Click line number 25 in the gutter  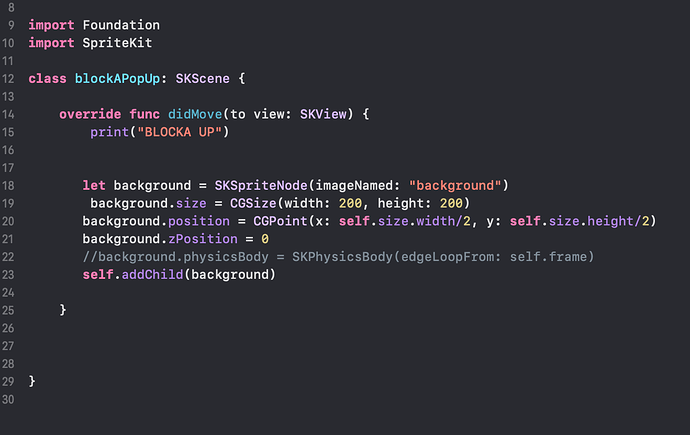pos(8,311)
